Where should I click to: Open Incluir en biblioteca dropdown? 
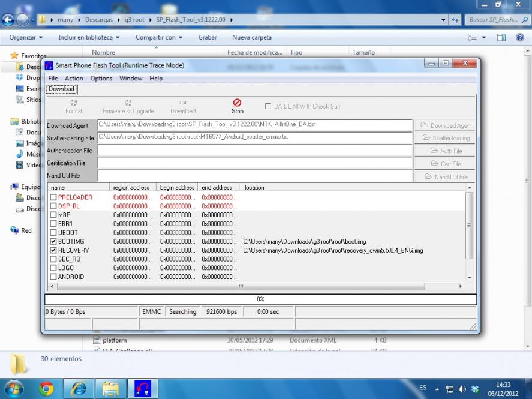coord(89,37)
